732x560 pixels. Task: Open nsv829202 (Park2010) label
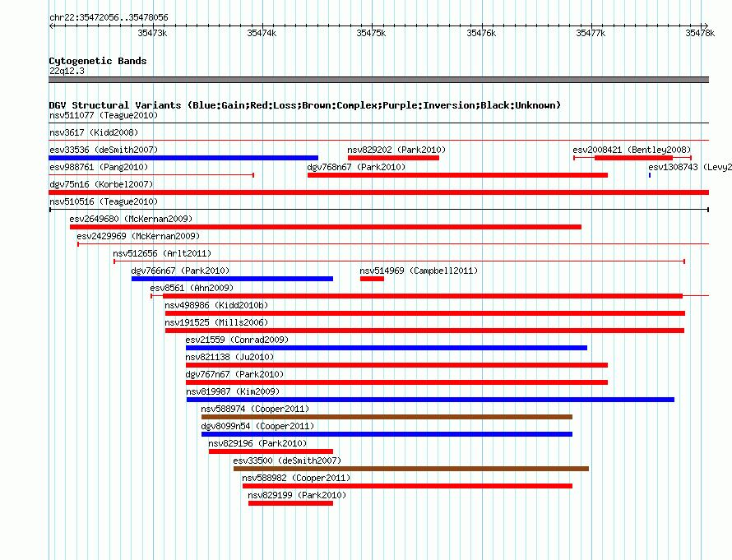point(396,150)
